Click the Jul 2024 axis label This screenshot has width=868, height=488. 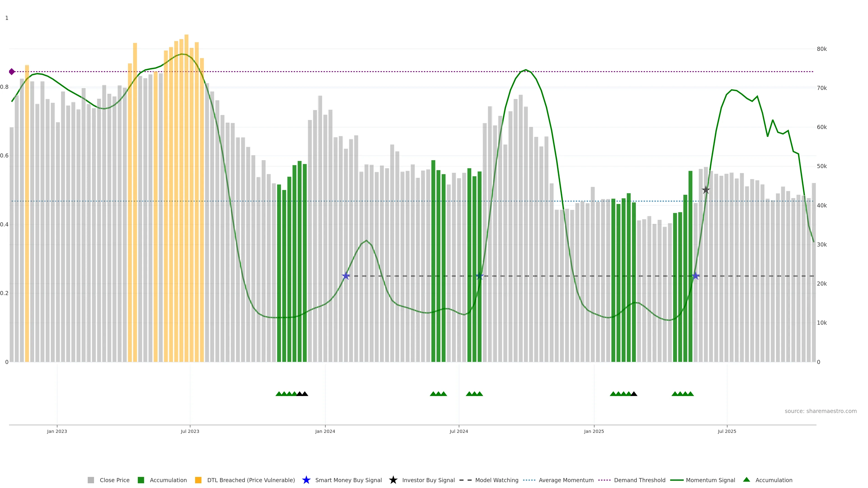(459, 431)
